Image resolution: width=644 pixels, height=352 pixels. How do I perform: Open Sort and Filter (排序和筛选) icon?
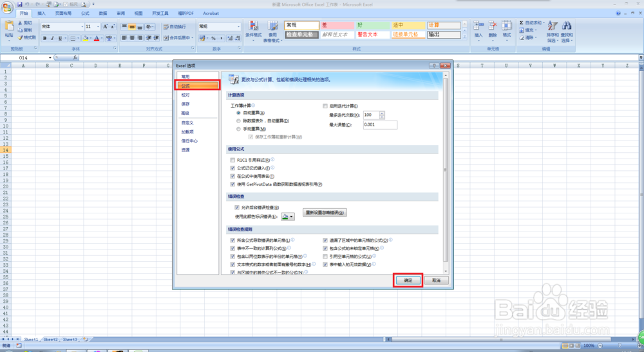click(553, 26)
